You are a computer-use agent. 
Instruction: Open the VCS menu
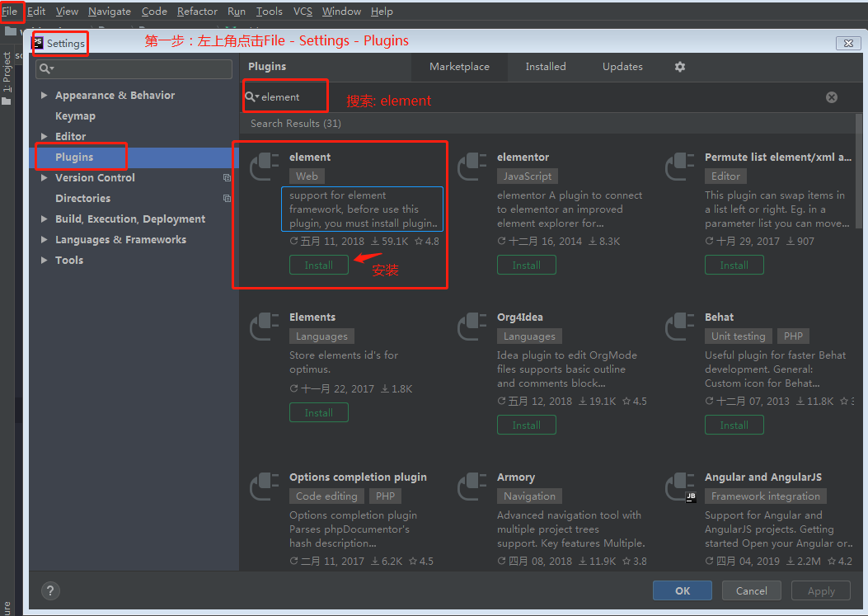click(x=303, y=11)
